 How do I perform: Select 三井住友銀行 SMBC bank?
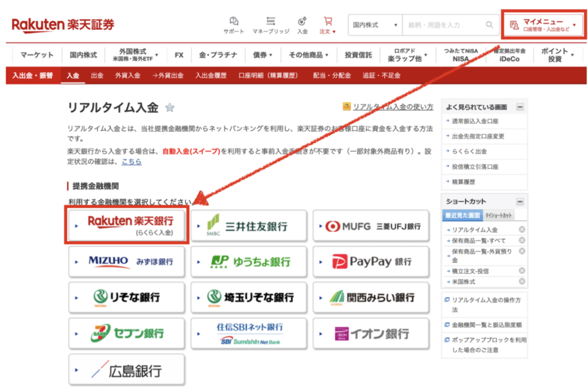click(x=249, y=226)
